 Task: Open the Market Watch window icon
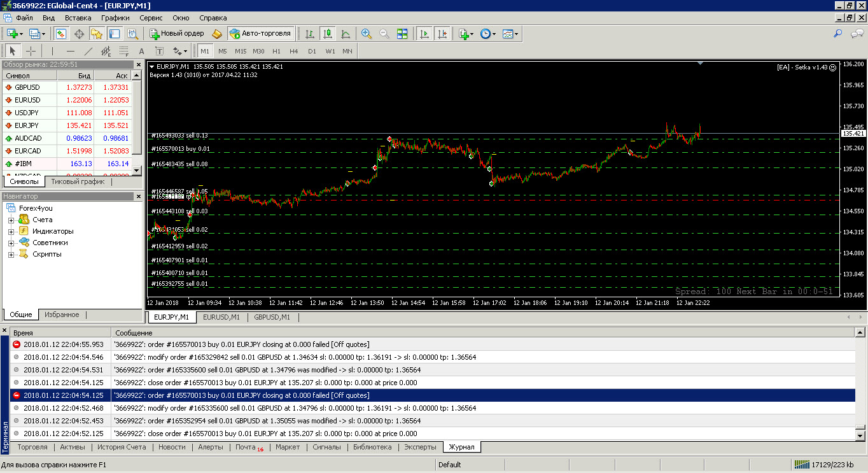[x=61, y=34]
